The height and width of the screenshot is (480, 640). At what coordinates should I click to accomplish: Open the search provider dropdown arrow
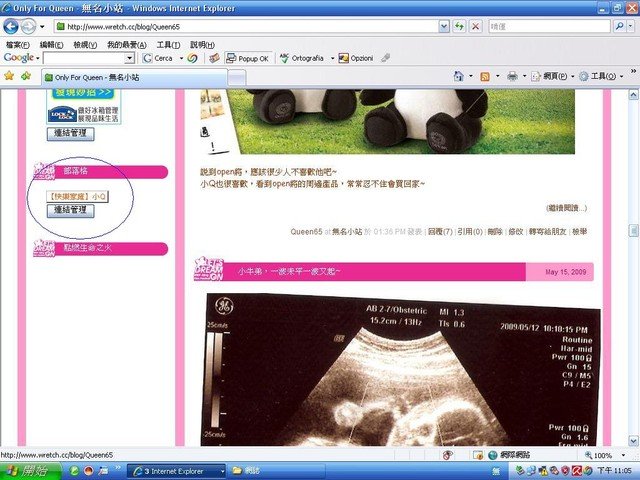[x=631, y=27]
